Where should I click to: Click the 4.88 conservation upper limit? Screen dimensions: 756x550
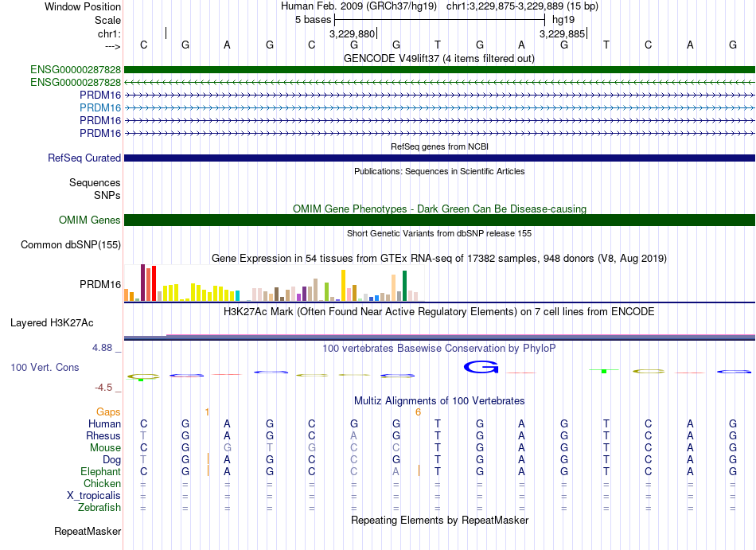pyautogui.click(x=102, y=348)
